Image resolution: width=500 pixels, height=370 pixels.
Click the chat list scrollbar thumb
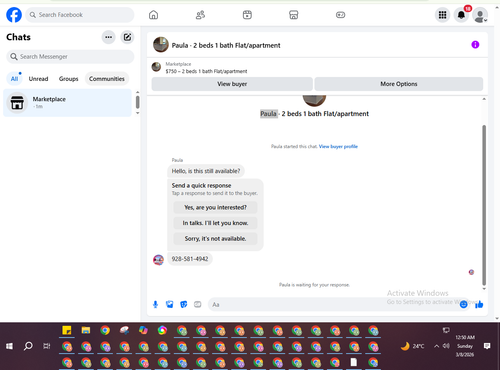(x=138, y=102)
